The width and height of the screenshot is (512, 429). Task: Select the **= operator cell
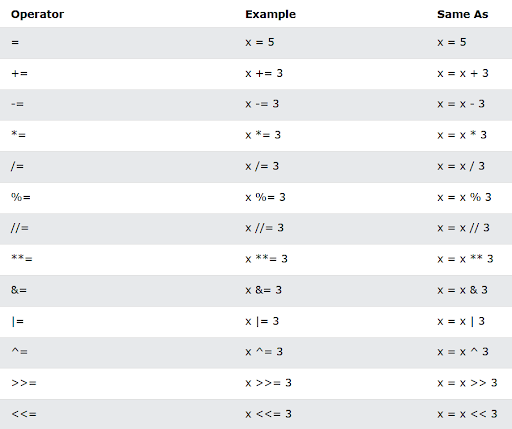pyautogui.click(x=22, y=259)
